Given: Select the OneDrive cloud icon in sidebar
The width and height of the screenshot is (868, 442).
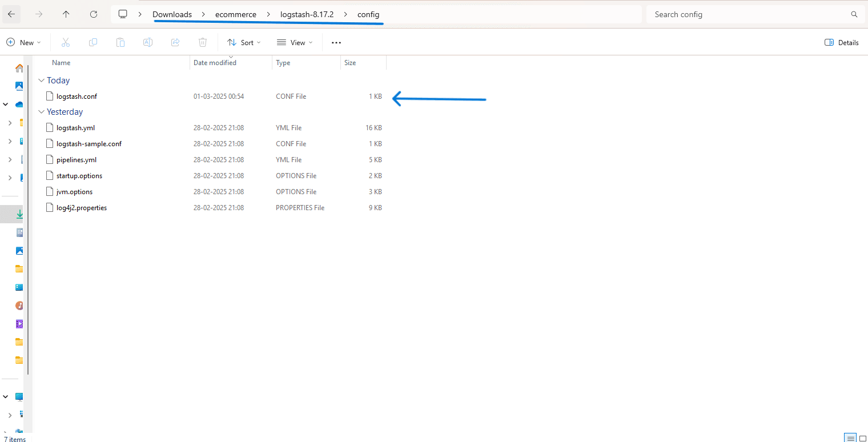Looking at the screenshot, I should (19, 105).
